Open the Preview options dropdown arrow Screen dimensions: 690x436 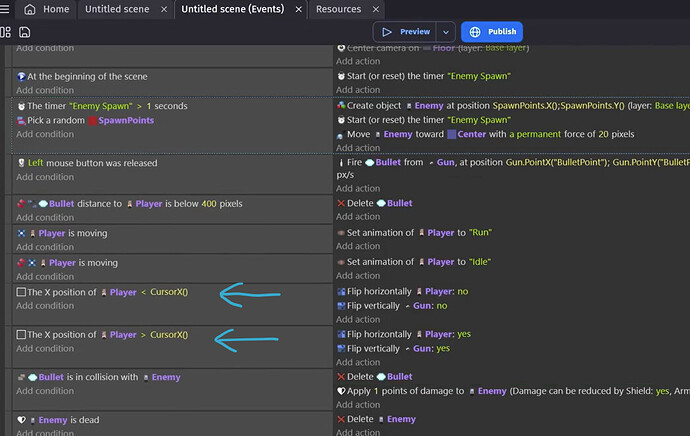click(446, 32)
